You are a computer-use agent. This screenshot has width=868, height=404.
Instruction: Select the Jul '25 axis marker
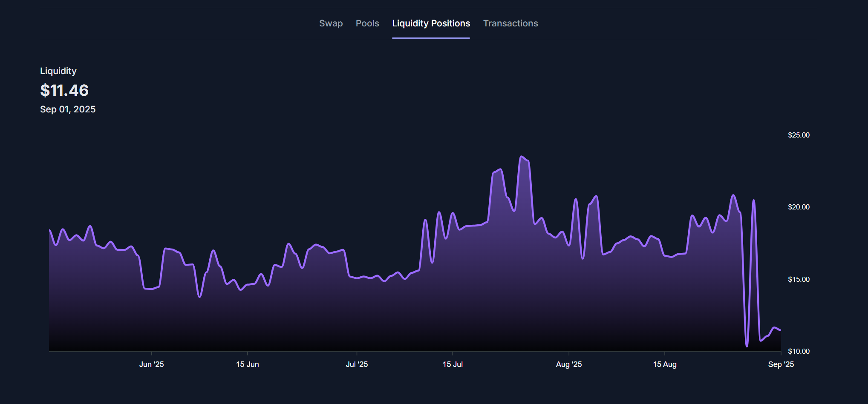coord(357,364)
